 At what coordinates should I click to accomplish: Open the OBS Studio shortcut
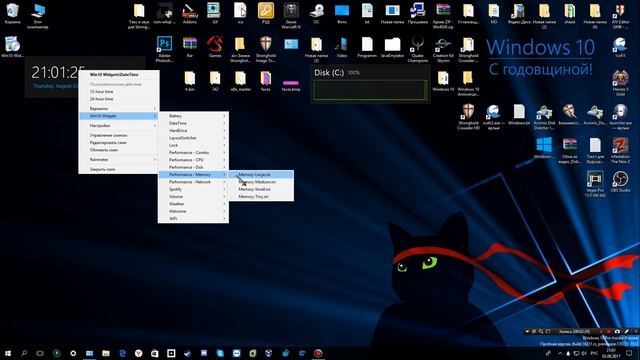[620, 182]
